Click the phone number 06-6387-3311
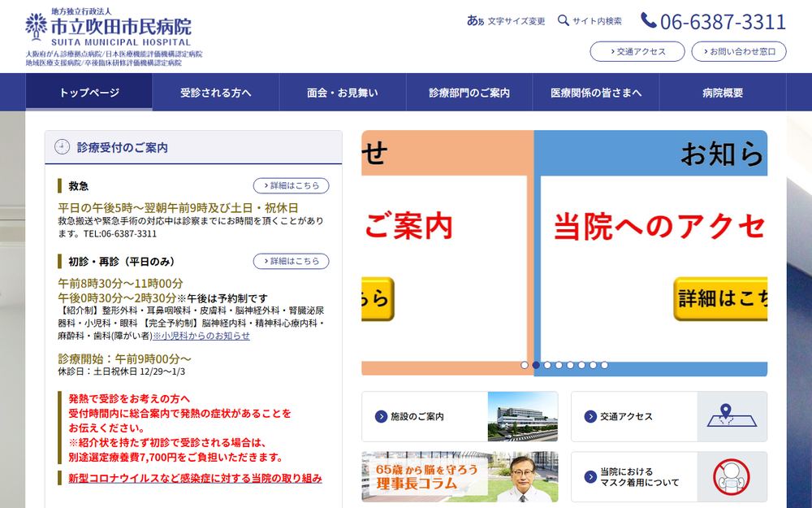 pyautogui.click(x=723, y=22)
